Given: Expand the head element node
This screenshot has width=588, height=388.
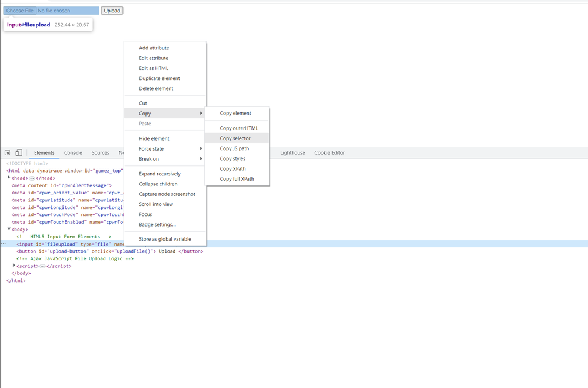Looking at the screenshot, I should click(x=9, y=178).
